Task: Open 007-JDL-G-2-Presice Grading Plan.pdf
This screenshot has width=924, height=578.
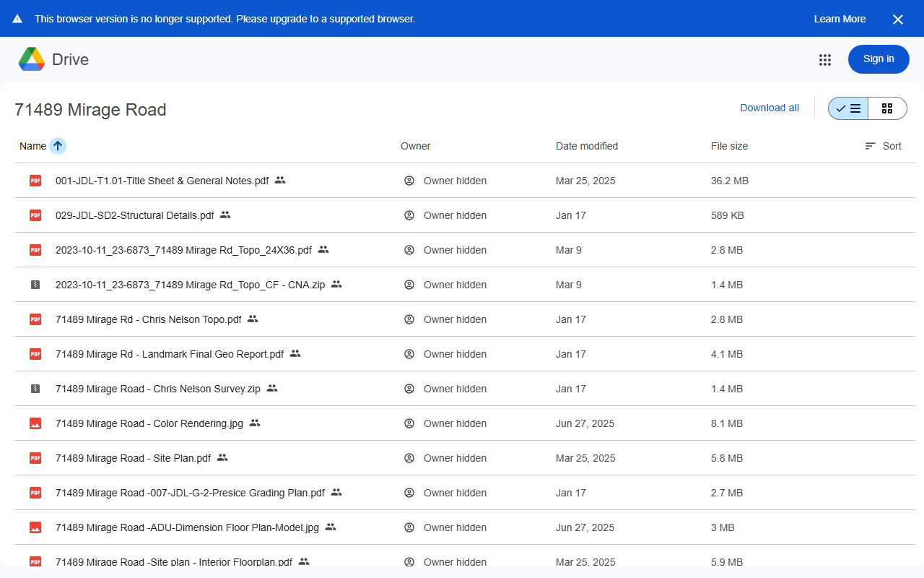Action: click(x=191, y=493)
